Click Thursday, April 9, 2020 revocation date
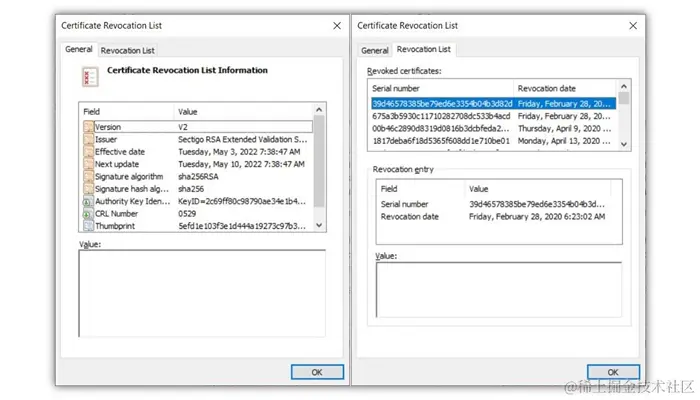This screenshot has height=400, width=700. 564,129
